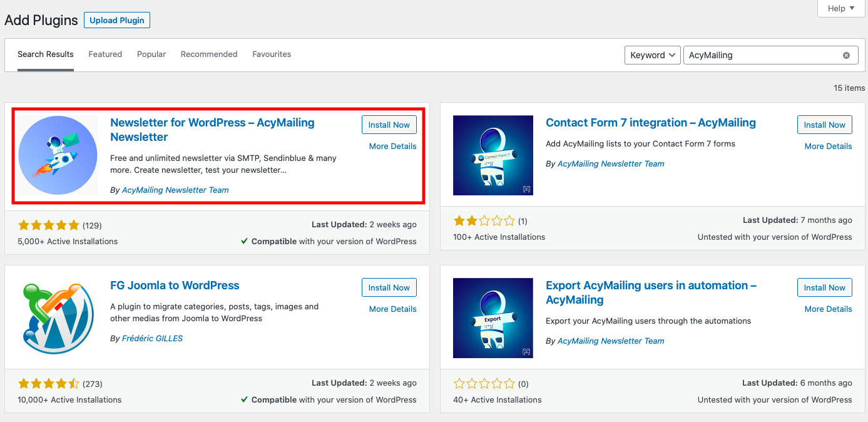Click the five-star rating with 129 reviews
Image resolution: width=868 pixels, height=422 pixels.
(49, 225)
